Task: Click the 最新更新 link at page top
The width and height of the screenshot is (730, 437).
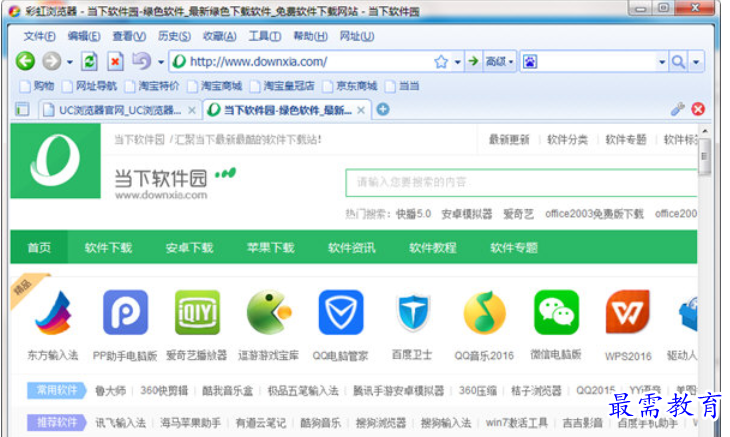Action: click(509, 140)
